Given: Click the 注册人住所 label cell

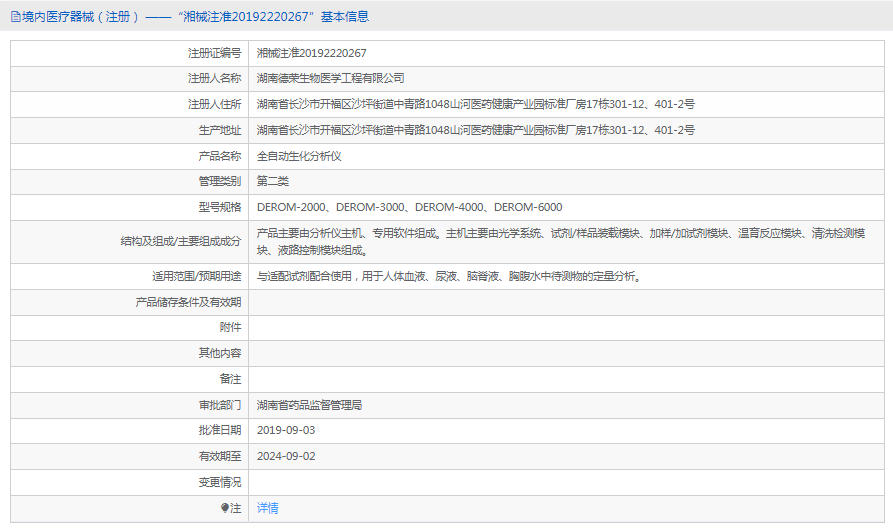Looking at the screenshot, I should tap(129, 105).
